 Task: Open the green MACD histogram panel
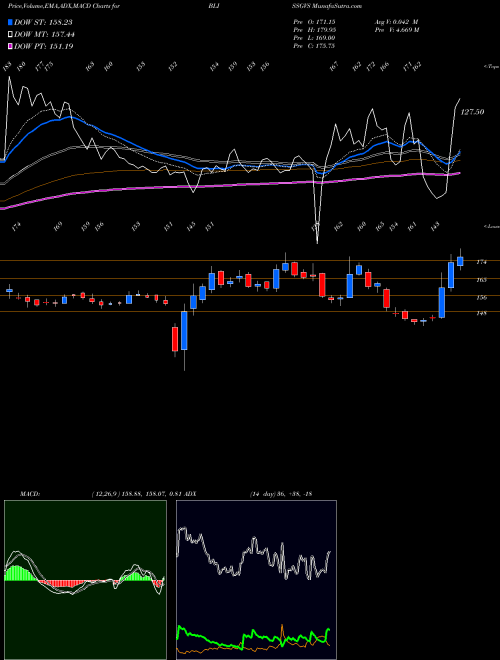85,580
